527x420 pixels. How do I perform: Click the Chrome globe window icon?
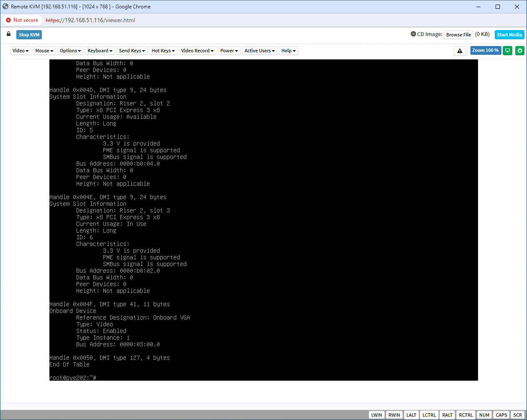click(5, 6)
